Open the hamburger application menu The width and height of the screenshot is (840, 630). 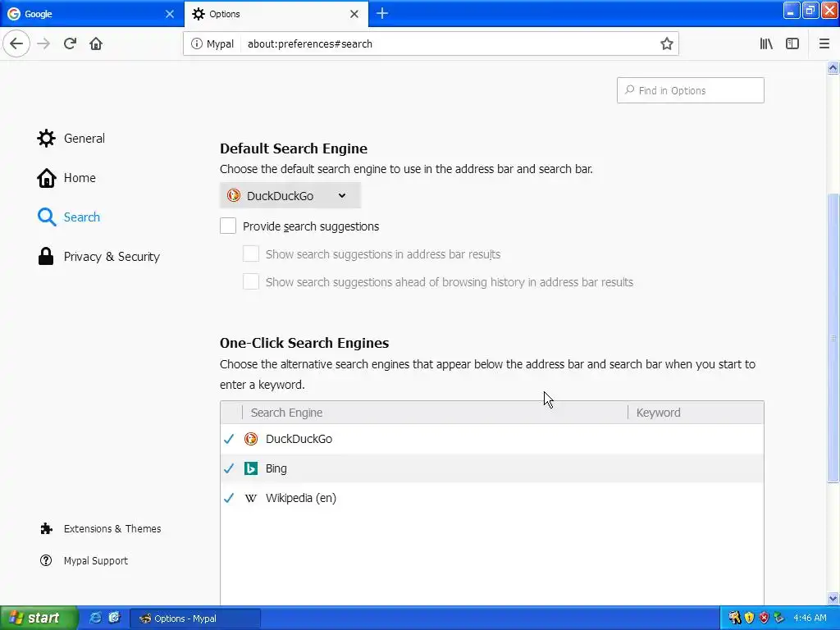pyautogui.click(x=824, y=44)
